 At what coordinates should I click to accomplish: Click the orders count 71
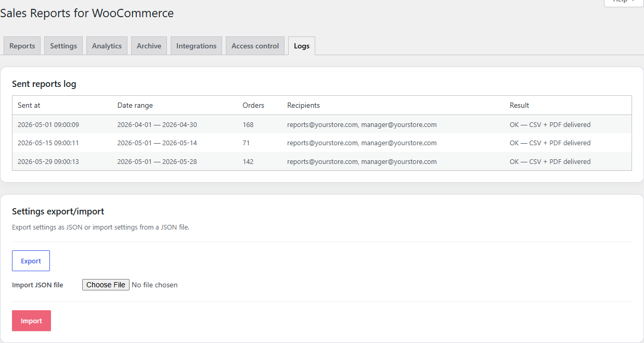(246, 143)
